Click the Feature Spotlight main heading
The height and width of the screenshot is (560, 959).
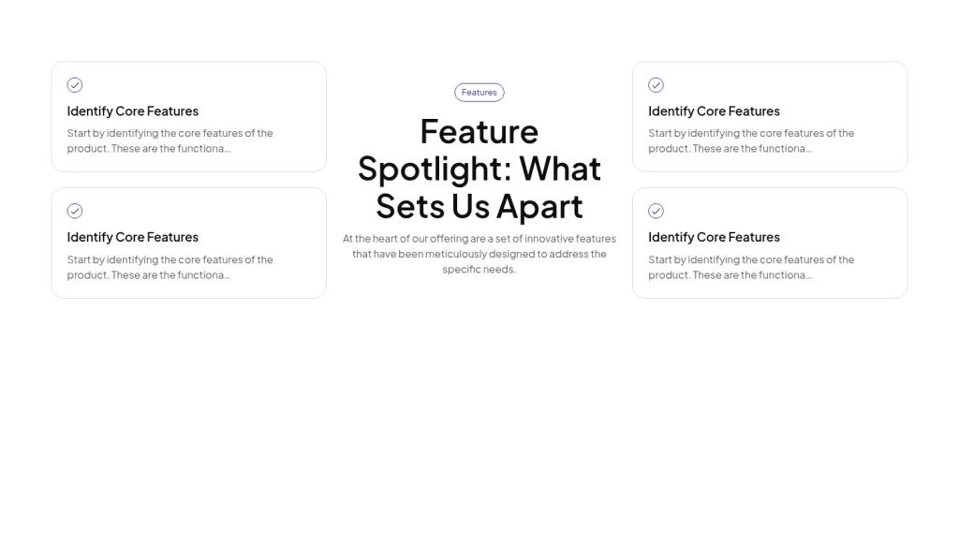coord(479,169)
